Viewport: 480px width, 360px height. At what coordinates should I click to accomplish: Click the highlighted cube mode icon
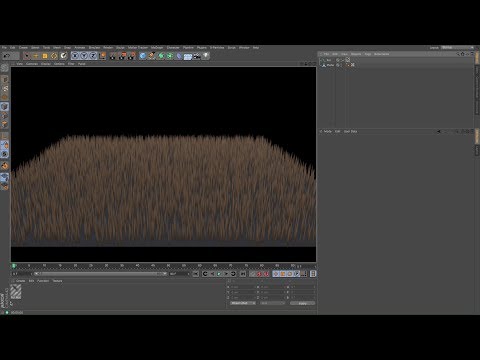pos(5,106)
